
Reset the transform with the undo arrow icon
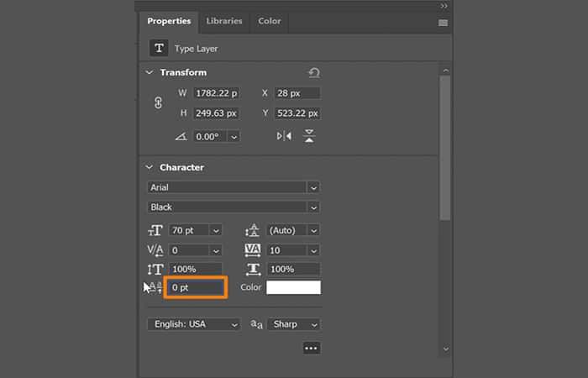(314, 73)
